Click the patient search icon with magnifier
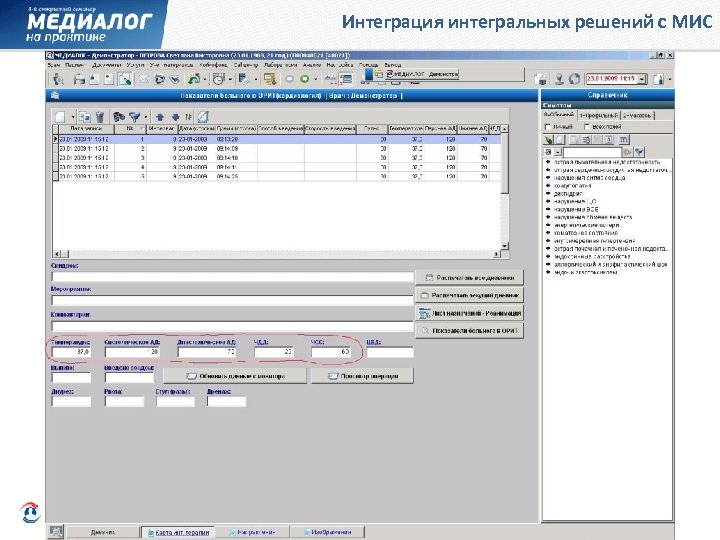The image size is (720, 540). click(59, 79)
